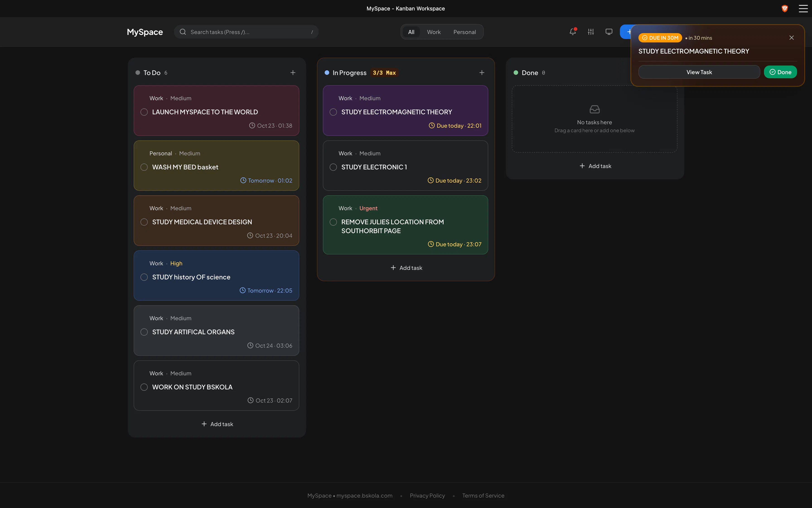The height and width of the screenshot is (508, 812).
Task: Mark LAUNCH MYSPACE TO THE WORLD complete
Action: coord(144,112)
